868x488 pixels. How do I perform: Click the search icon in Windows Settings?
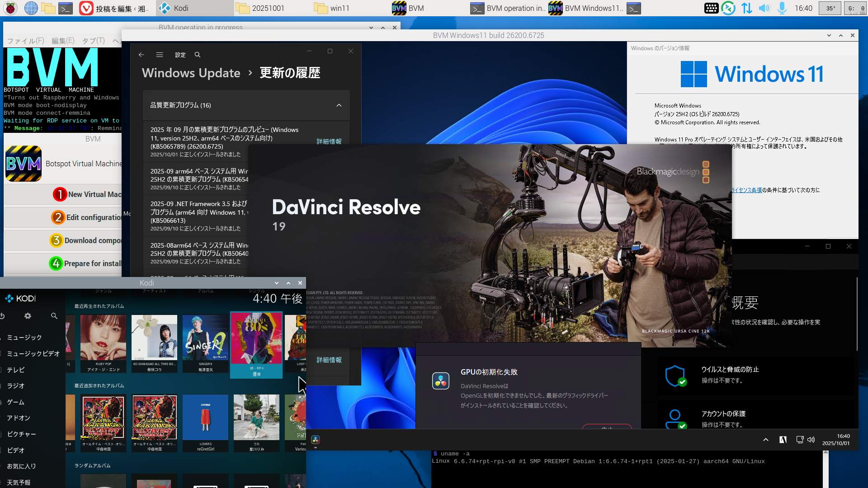click(198, 55)
